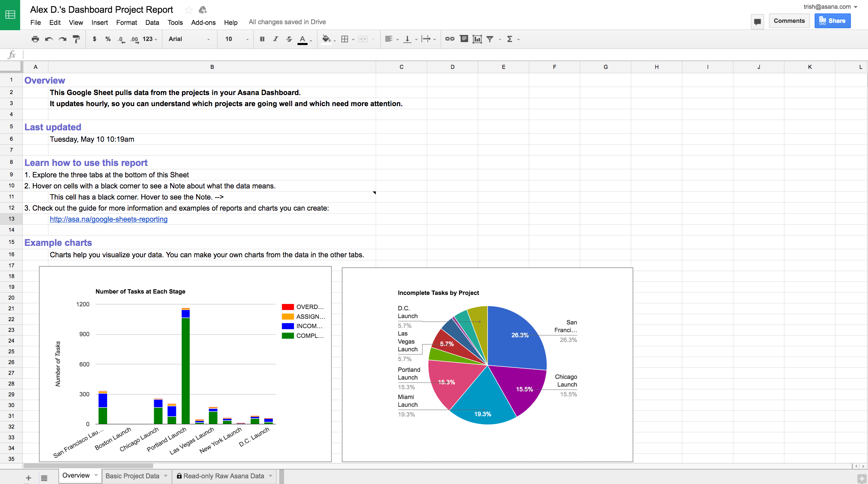The height and width of the screenshot is (484, 868).
Task: Expand the Add Sheet plus button
Action: click(28, 476)
